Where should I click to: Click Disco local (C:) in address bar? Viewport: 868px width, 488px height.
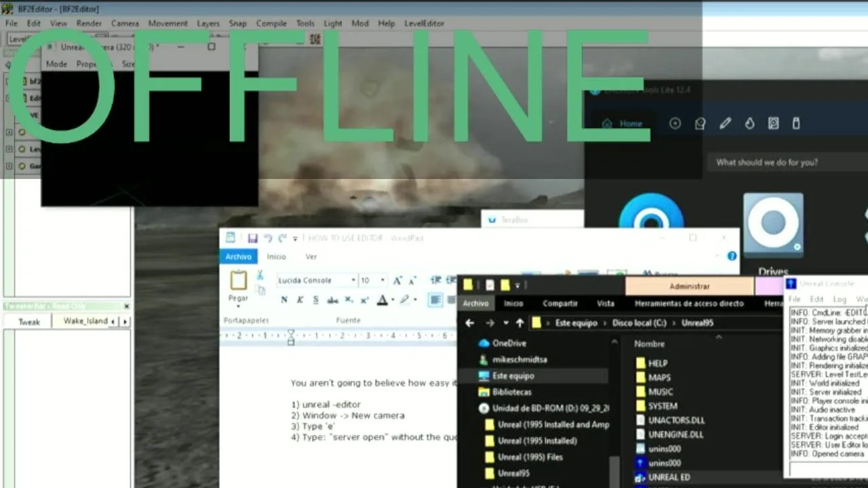click(639, 323)
